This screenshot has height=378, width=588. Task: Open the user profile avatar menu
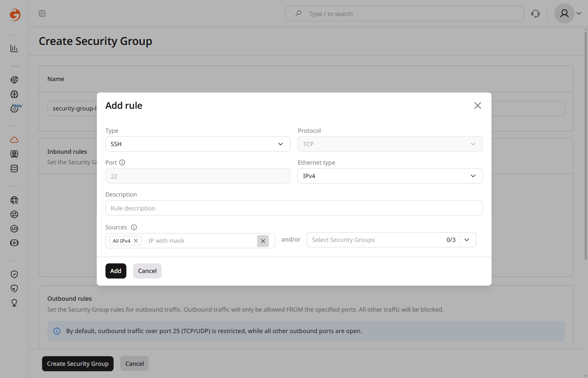pos(564,13)
